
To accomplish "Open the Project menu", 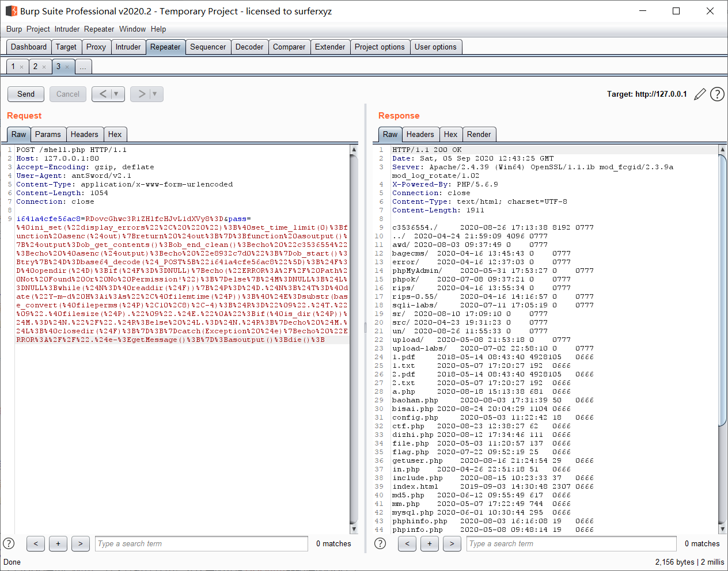I will 38,29.
